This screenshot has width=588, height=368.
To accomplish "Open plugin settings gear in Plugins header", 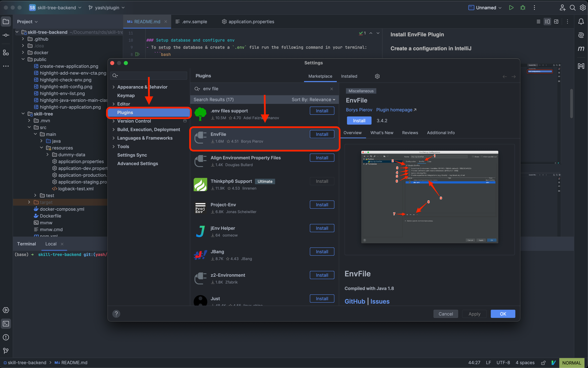I will tap(377, 76).
